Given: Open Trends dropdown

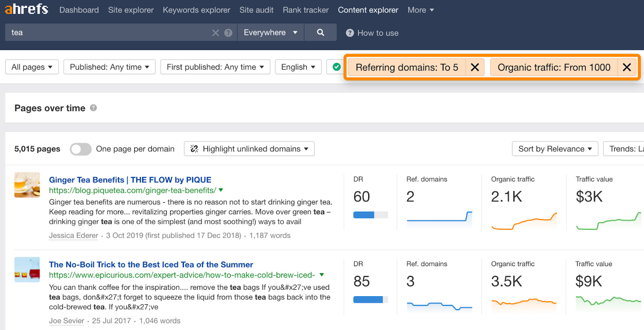Looking at the screenshot, I should [x=624, y=149].
